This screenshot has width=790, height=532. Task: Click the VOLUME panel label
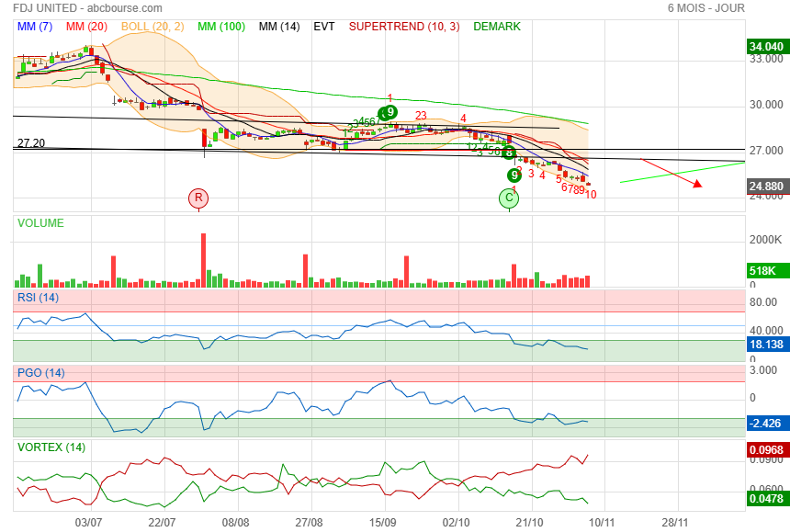pyautogui.click(x=41, y=222)
